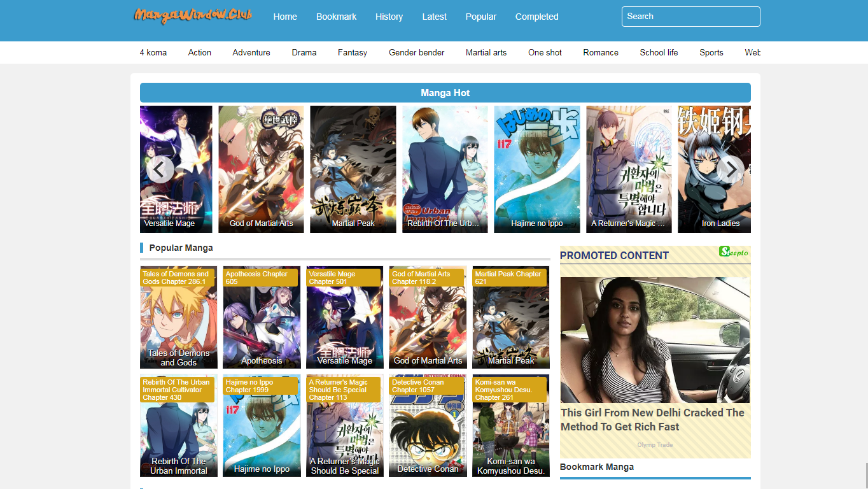This screenshot has width=868, height=489.
Task: Click the Bookmark Manga sidebar heading
Action: tap(597, 467)
